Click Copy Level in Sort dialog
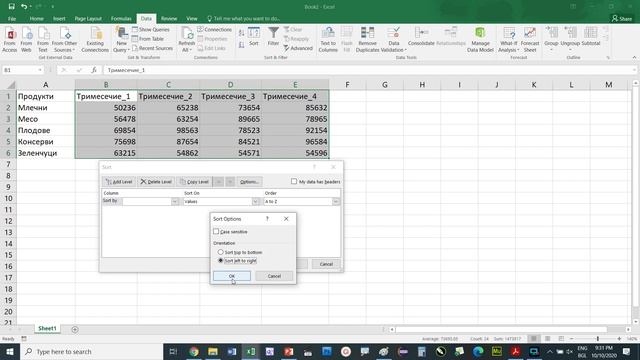 click(x=194, y=182)
